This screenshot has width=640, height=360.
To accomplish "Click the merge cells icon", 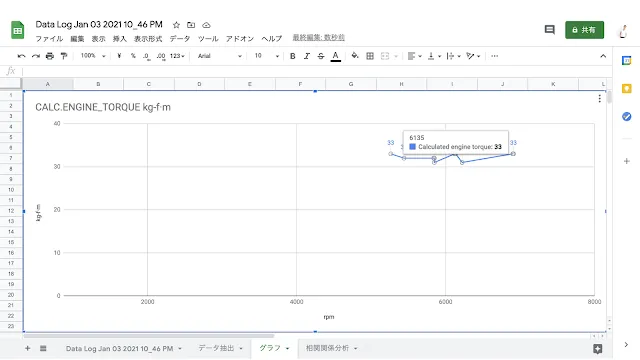I will coord(384,56).
